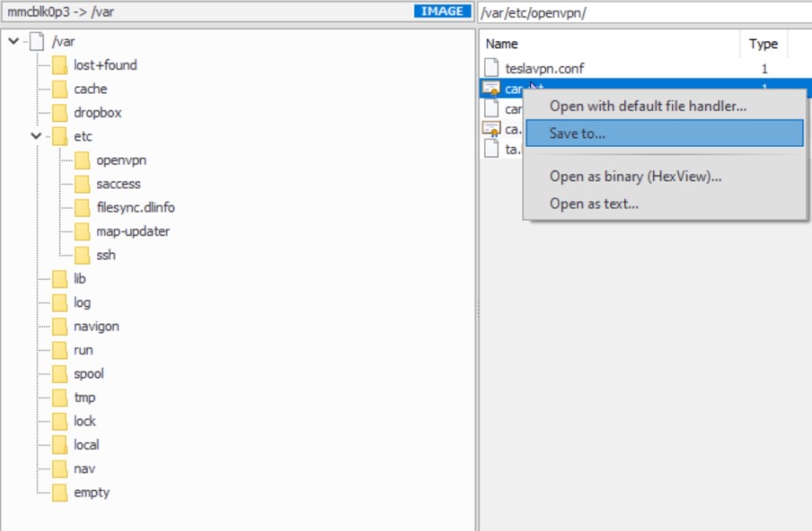Viewport: 812px width, 531px height.
Task: Click the navigon folder icon
Action: (59, 327)
